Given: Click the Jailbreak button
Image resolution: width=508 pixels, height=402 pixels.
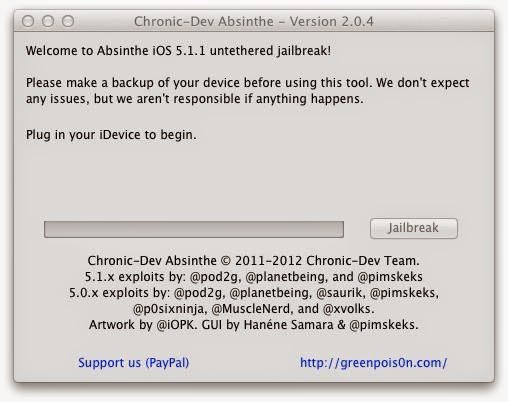Looking at the screenshot, I should 414,228.
